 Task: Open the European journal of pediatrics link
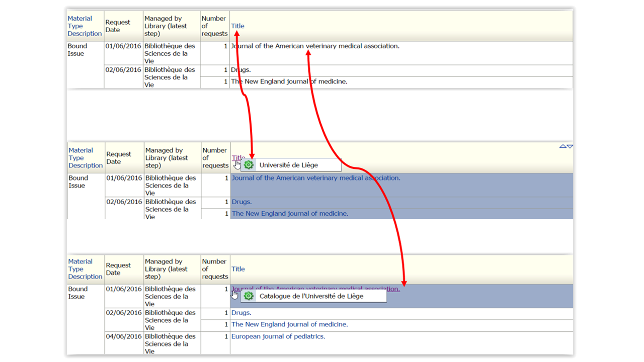(278, 336)
